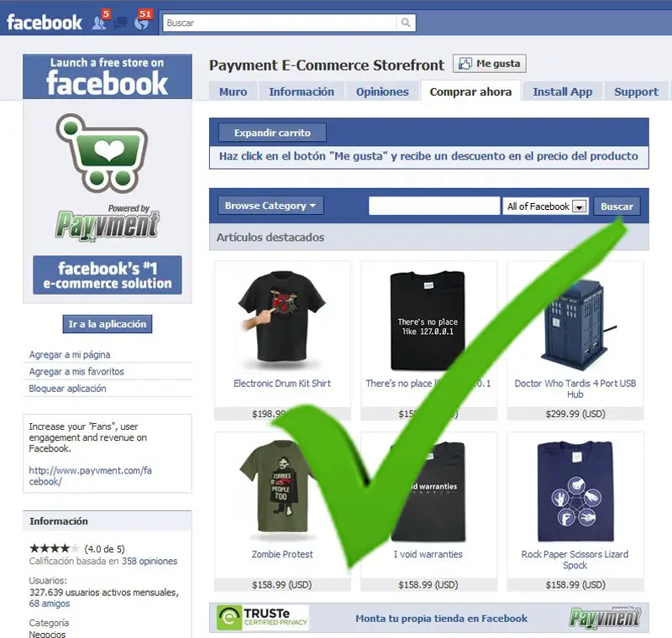Open the All of Facebook dropdown
The width and height of the screenshot is (672, 638).
(x=546, y=207)
